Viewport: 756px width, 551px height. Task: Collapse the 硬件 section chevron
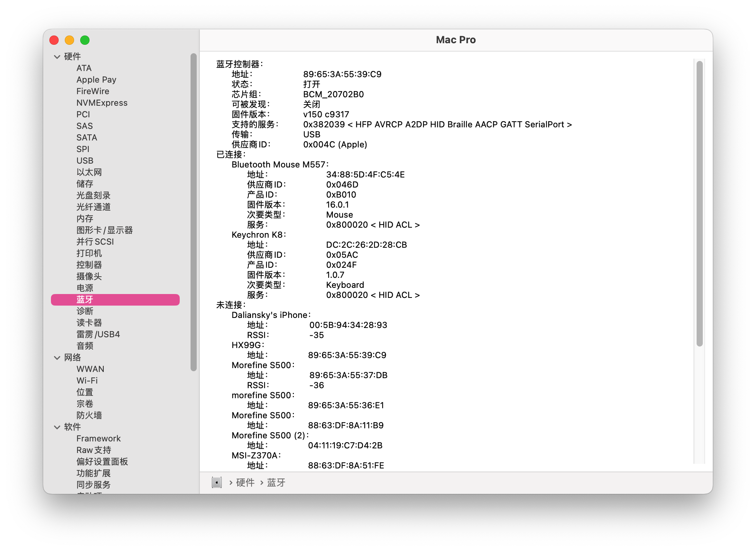coord(57,57)
